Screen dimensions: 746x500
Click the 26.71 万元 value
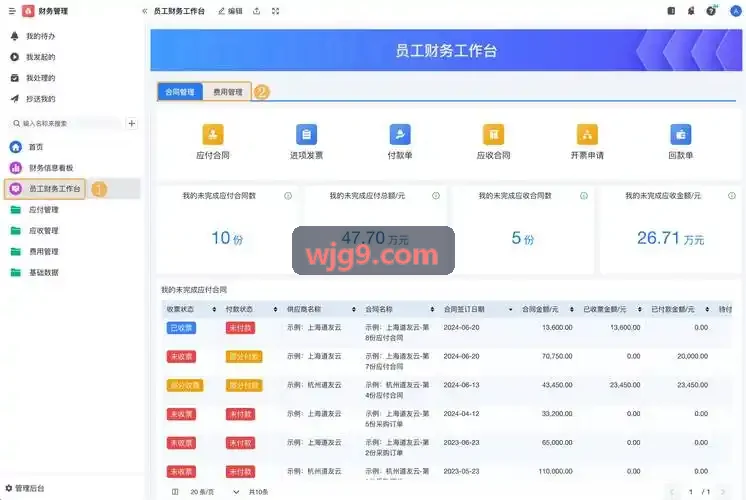coord(670,238)
